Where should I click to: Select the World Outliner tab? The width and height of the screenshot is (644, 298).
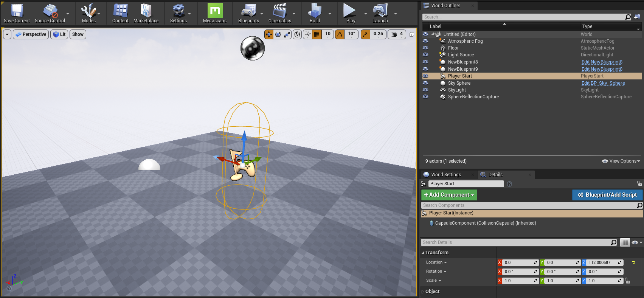445,6
